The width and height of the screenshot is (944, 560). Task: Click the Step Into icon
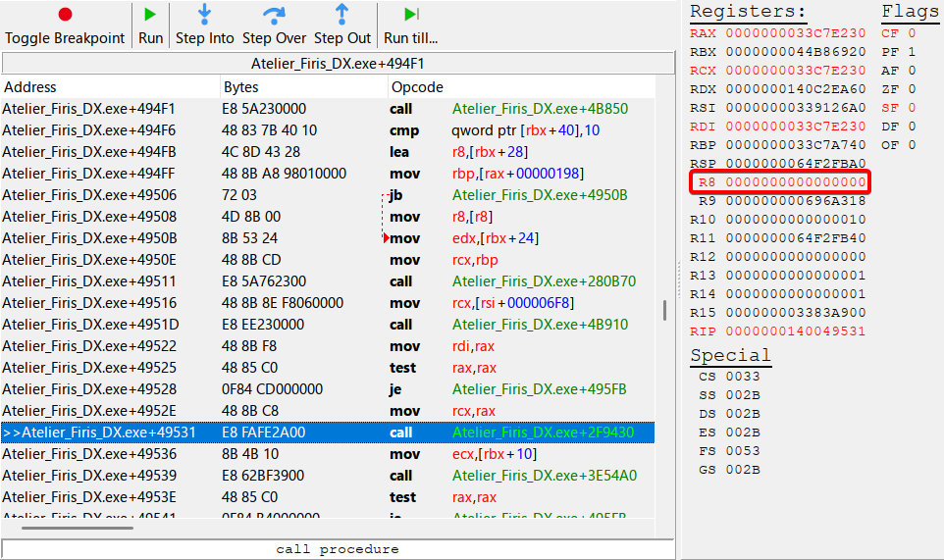(x=204, y=15)
